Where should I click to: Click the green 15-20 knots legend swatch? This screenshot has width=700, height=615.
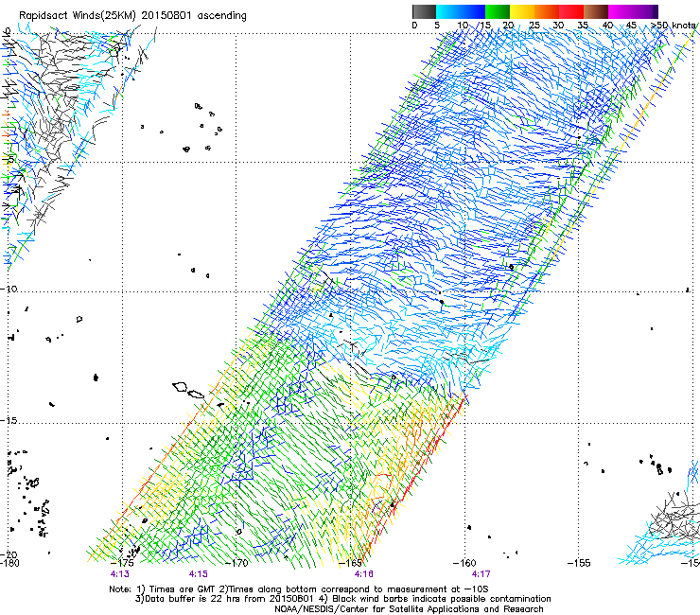498,11
